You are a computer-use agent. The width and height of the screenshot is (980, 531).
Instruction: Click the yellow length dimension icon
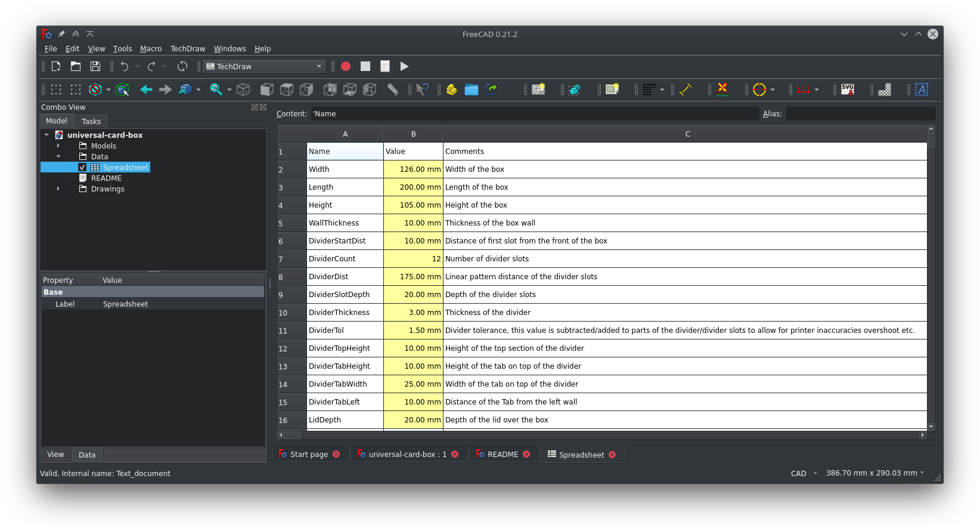pos(686,89)
